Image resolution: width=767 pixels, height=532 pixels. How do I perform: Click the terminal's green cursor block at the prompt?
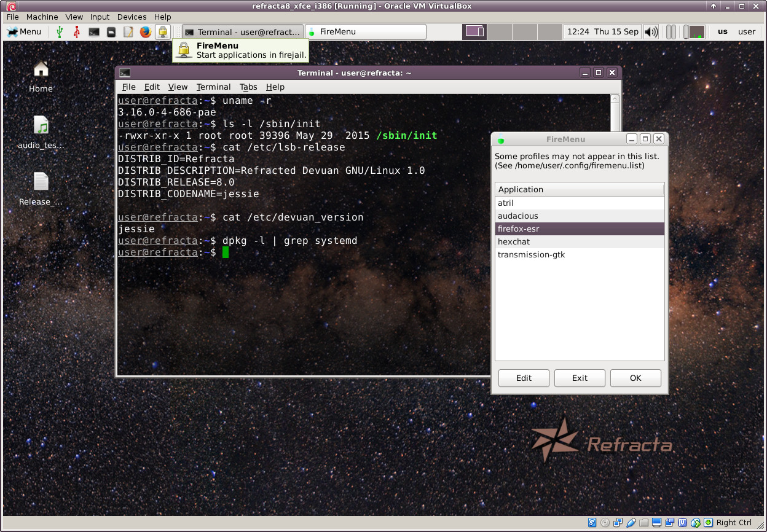pyautogui.click(x=226, y=252)
